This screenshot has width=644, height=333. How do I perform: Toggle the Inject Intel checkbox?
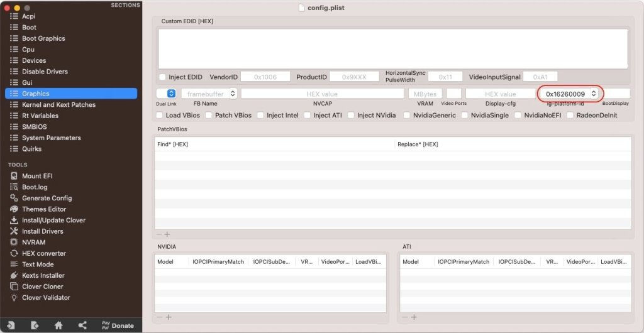pyautogui.click(x=260, y=115)
